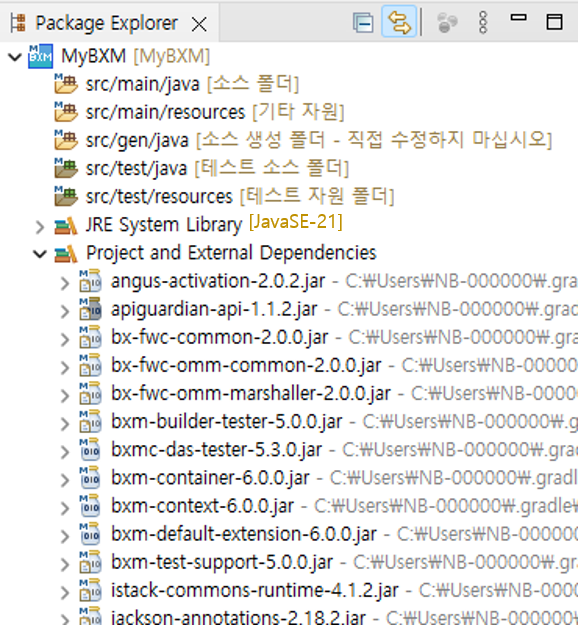Maximize the Package Explorer view

(554, 22)
